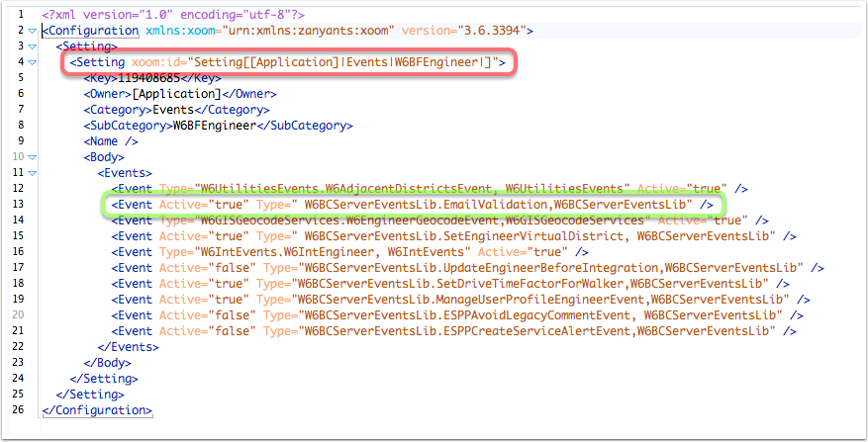The height and width of the screenshot is (442, 868).
Task: Collapse the Configuration element fold arrow
Action: 33,31
